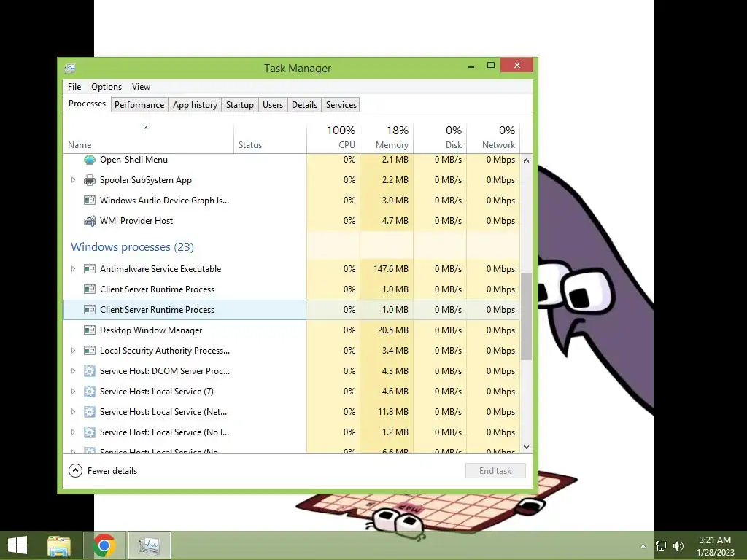Click the process list scrollbar thumb

pyautogui.click(x=527, y=316)
